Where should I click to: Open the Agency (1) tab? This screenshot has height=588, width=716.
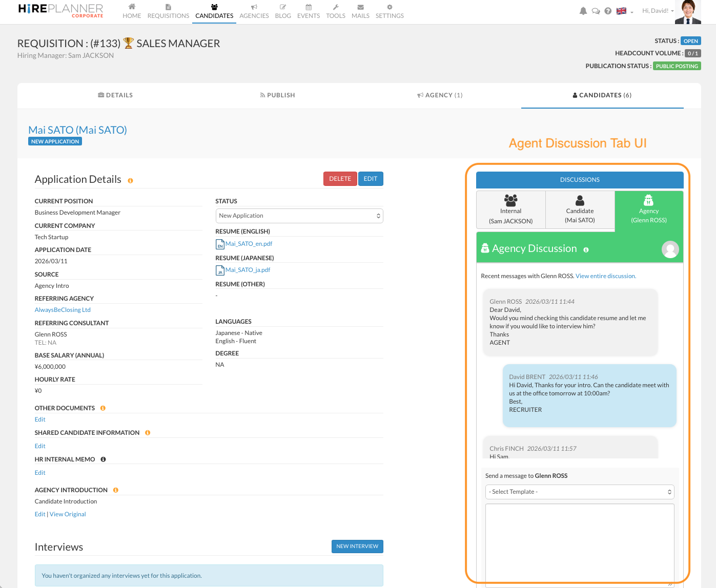(440, 95)
